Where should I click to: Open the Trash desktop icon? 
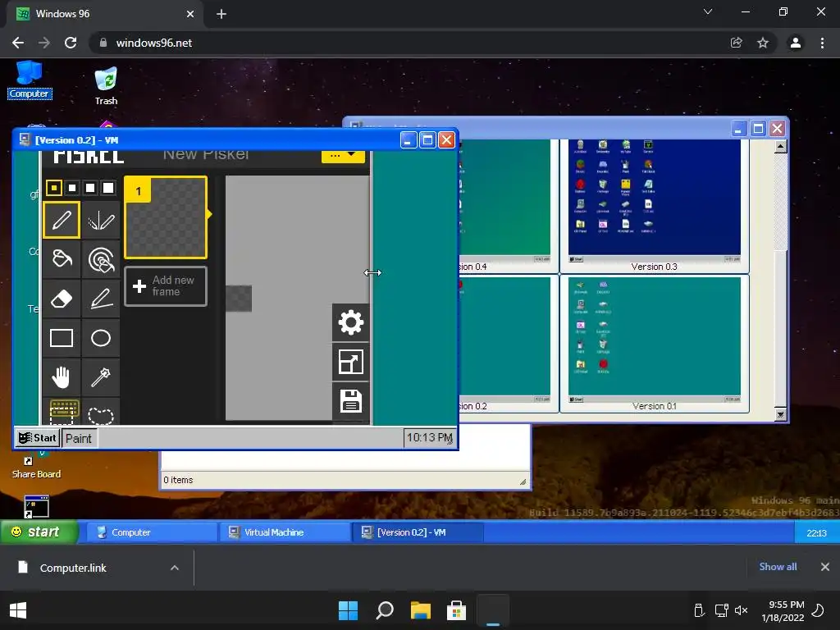pyautogui.click(x=106, y=85)
